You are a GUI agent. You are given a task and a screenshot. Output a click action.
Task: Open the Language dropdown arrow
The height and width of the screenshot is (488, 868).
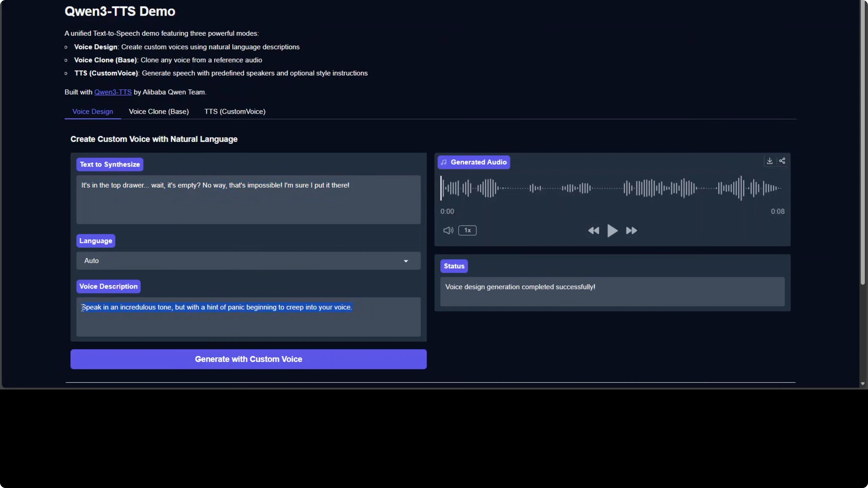406,261
